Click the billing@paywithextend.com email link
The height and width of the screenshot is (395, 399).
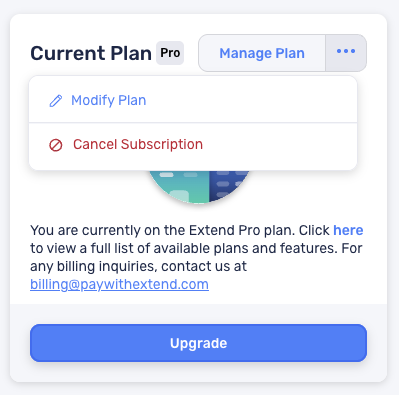click(x=119, y=284)
